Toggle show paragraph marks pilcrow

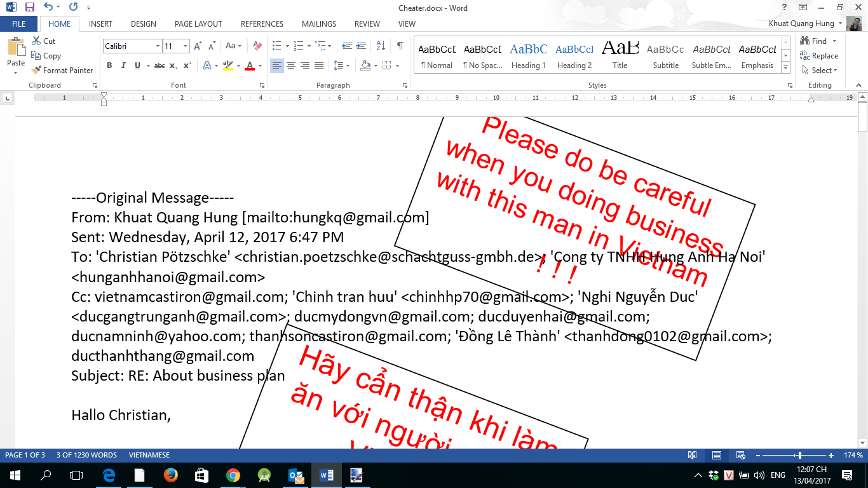click(400, 46)
